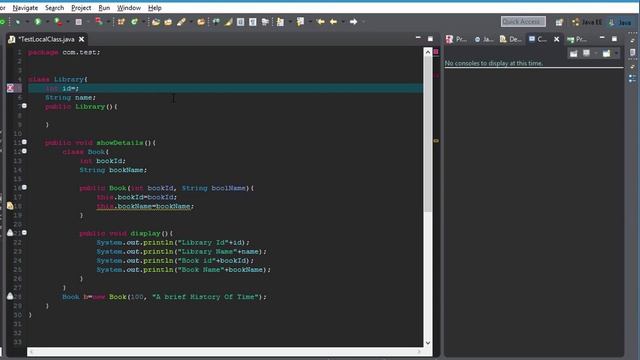The height and width of the screenshot is (360, 640).
Task: Switch to the first Pr... (Problems) tab
Action: [456, 39]
